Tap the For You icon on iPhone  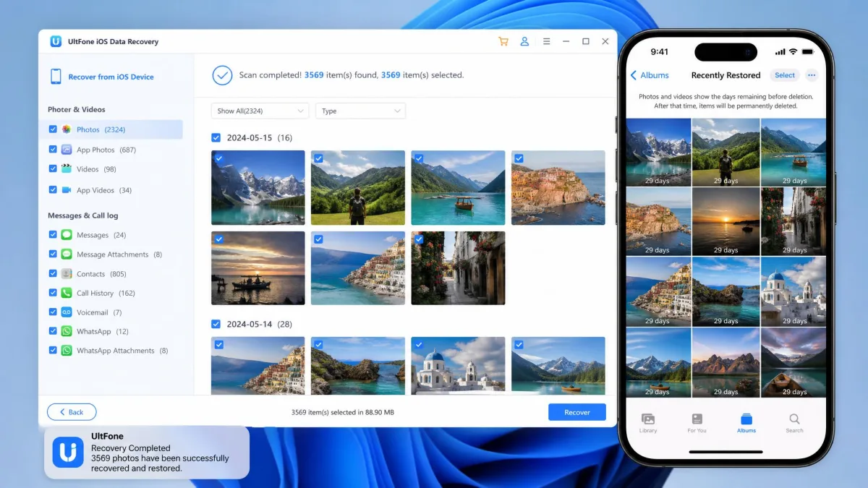pyautogui.click(x=697, y=419)
